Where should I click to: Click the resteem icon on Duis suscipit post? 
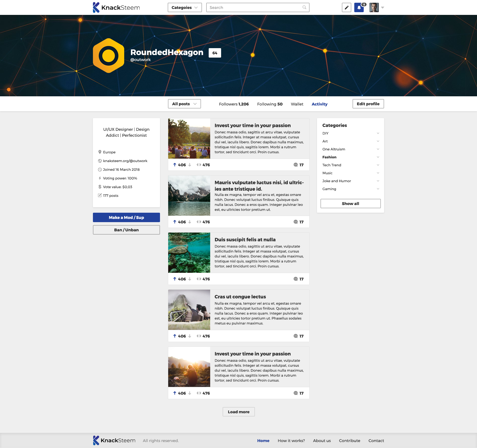point(199,279)
